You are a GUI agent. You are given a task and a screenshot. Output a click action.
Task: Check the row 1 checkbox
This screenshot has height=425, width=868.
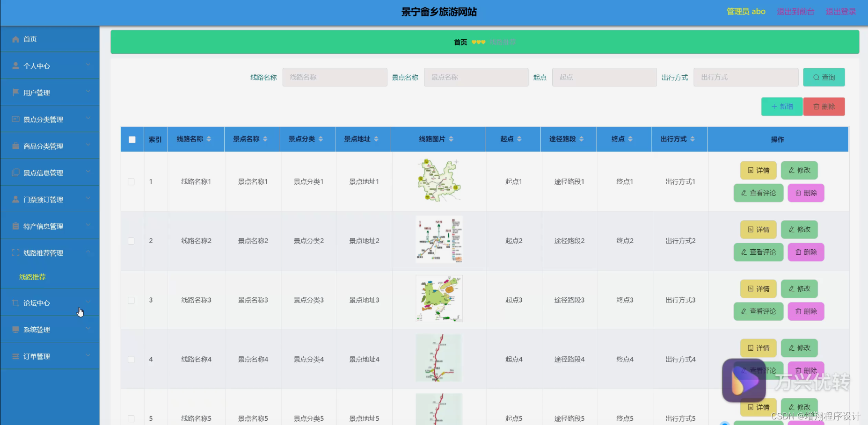pyautogui.click(x=131, y=181)
